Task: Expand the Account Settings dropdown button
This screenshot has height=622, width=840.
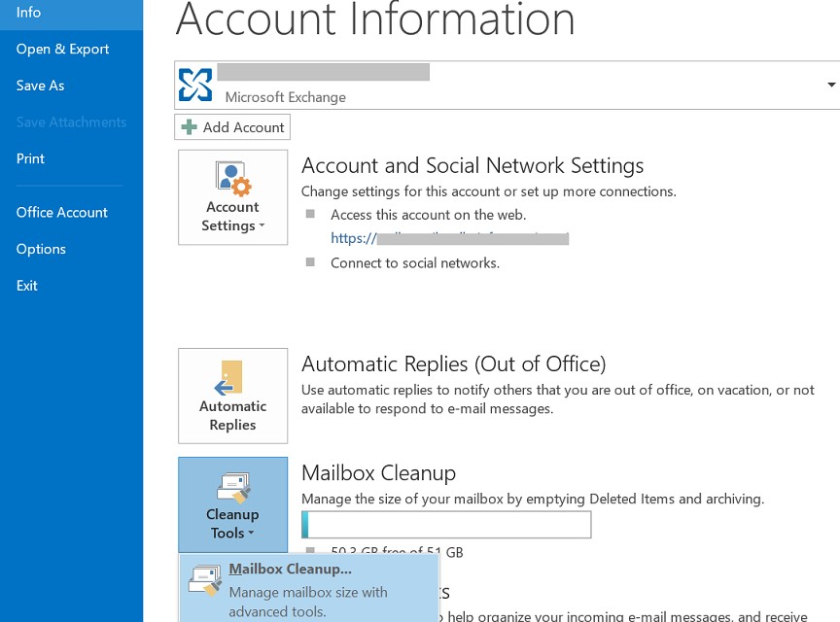Action: (233, 197)
